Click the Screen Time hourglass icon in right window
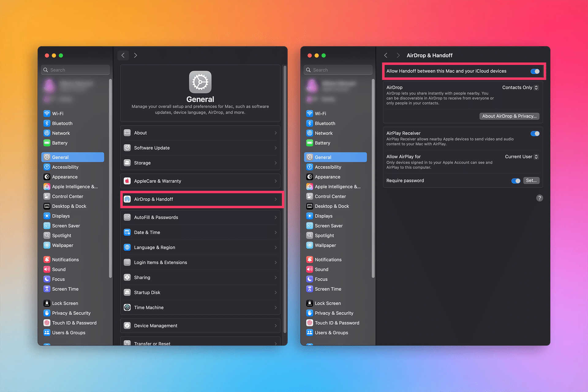The width and height of the screenshot is (588, 392). [x=310, y=289]
